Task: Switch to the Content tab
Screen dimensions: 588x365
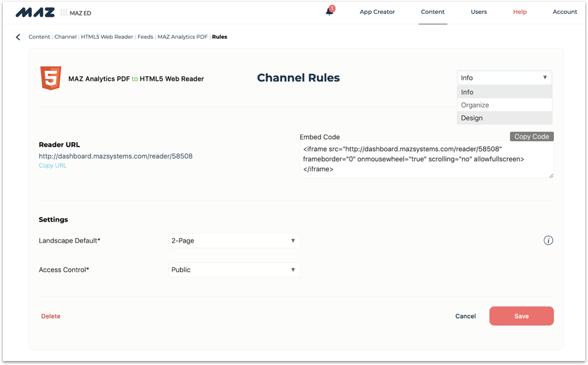Action: (432, 12)
